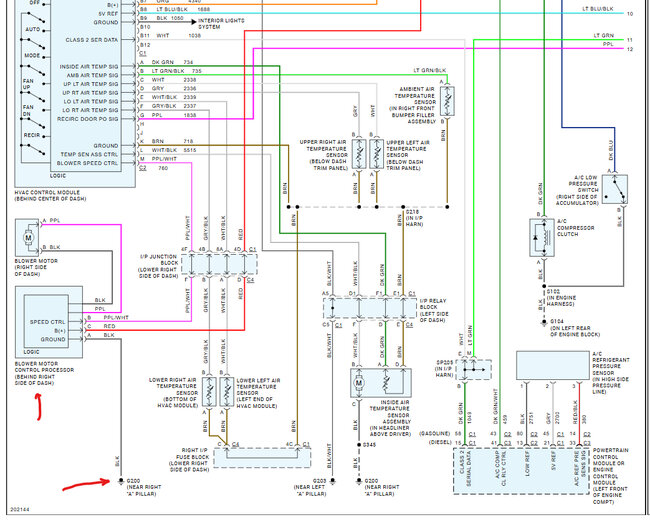Viewport: 650px width, 520px height.
Task: Click the 'FAN DN' switch label
Action: (x=28, y=110)
